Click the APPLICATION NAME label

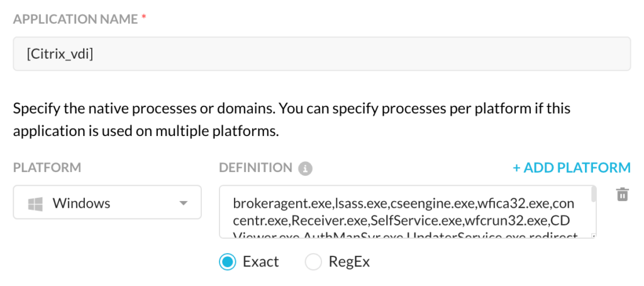75,20
